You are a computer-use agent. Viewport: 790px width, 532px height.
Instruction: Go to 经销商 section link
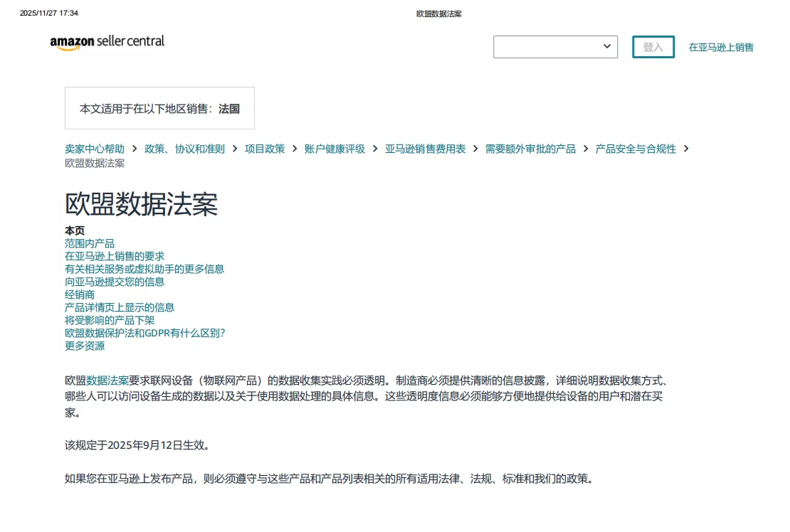pos(80,294)
